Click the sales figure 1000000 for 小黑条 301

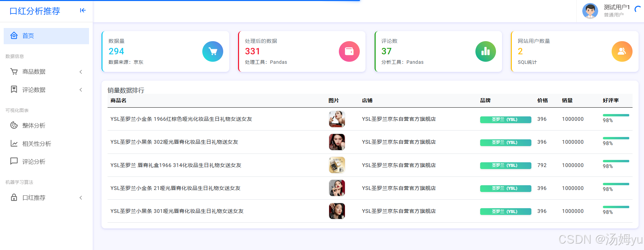(x=573, y=211)
